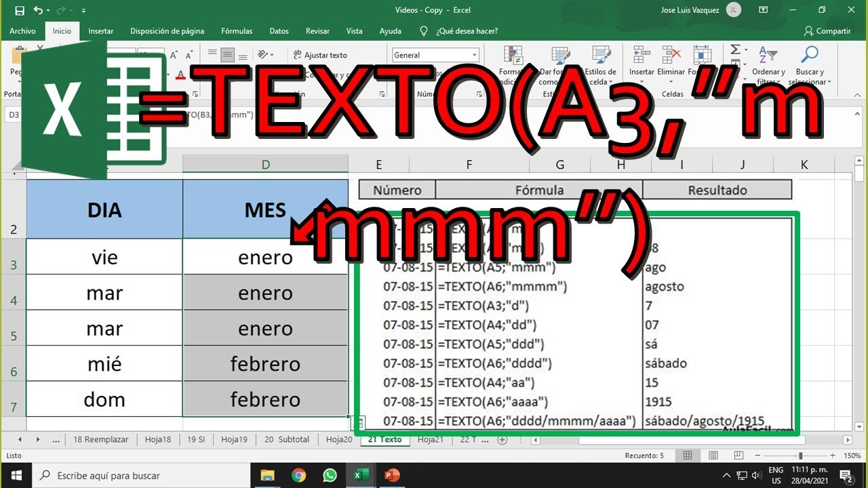Image resolution: width=868 pixels, height=488 pixels.
Task: Select cell containing vie
Action: (104, 257)
